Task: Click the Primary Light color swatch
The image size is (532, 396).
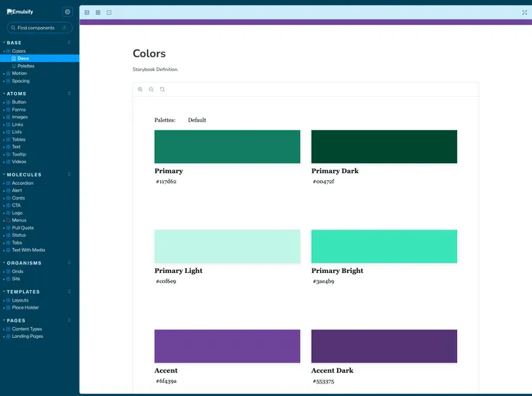Action: coord(227,247)
